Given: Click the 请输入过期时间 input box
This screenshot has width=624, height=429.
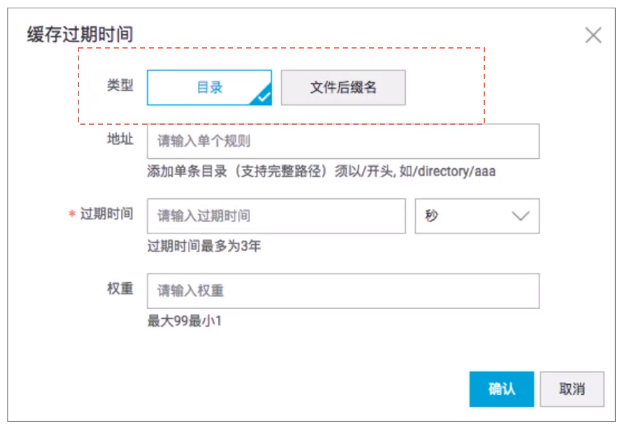Looking at the screenshot, I should coord(275,216).
